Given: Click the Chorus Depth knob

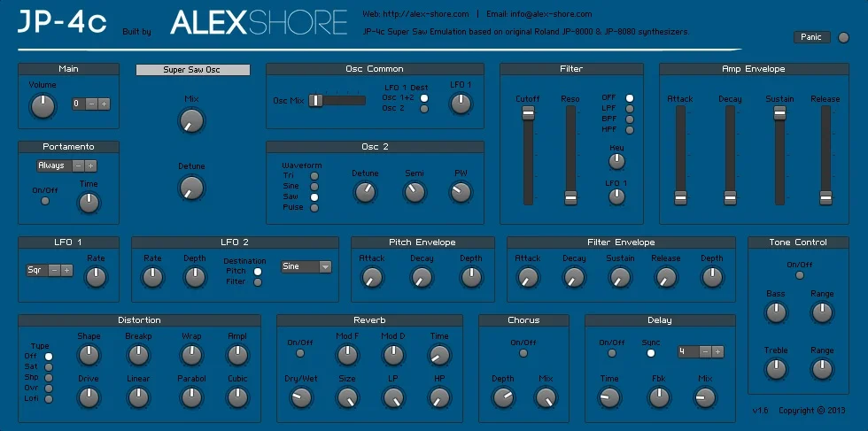Looking at the screenshot, I should (x=503, y=397).
